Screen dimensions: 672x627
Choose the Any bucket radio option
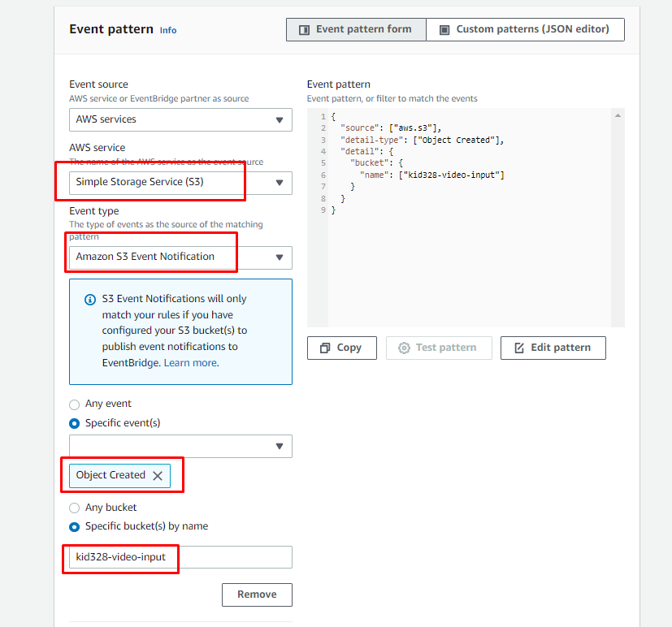click(x=75, y=508)
